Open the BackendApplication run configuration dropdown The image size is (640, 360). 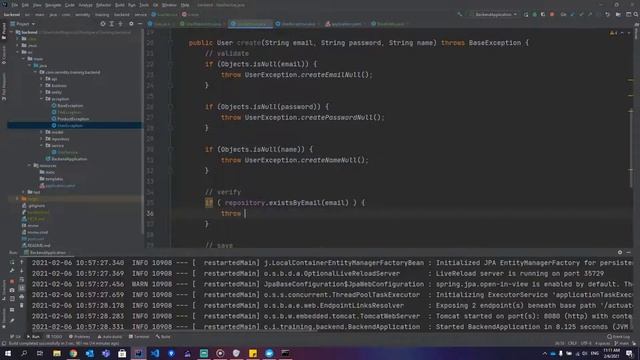coord(494,14)
